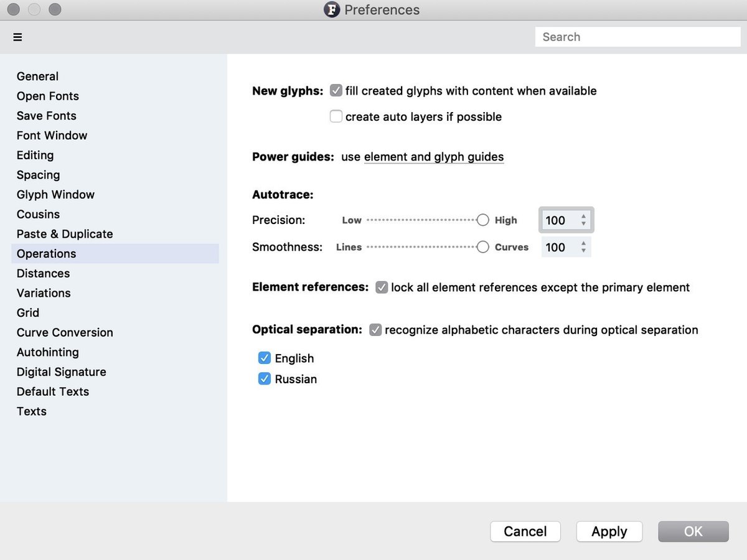747x560 pixels.
Task: Toggle recognize alphabetic characters checkbox
Action: coord(375,330)
